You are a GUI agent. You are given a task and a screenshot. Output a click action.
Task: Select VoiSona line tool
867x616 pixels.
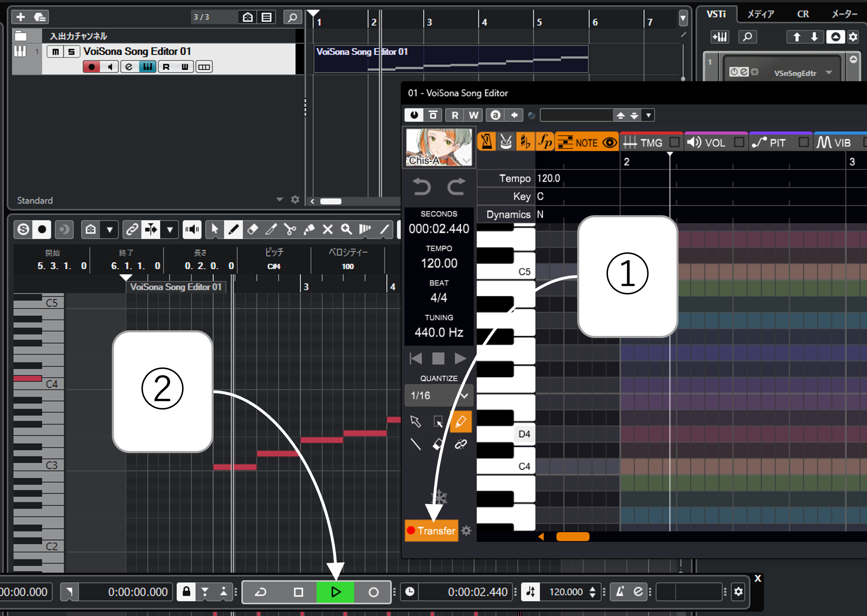[x=416, y=445]
